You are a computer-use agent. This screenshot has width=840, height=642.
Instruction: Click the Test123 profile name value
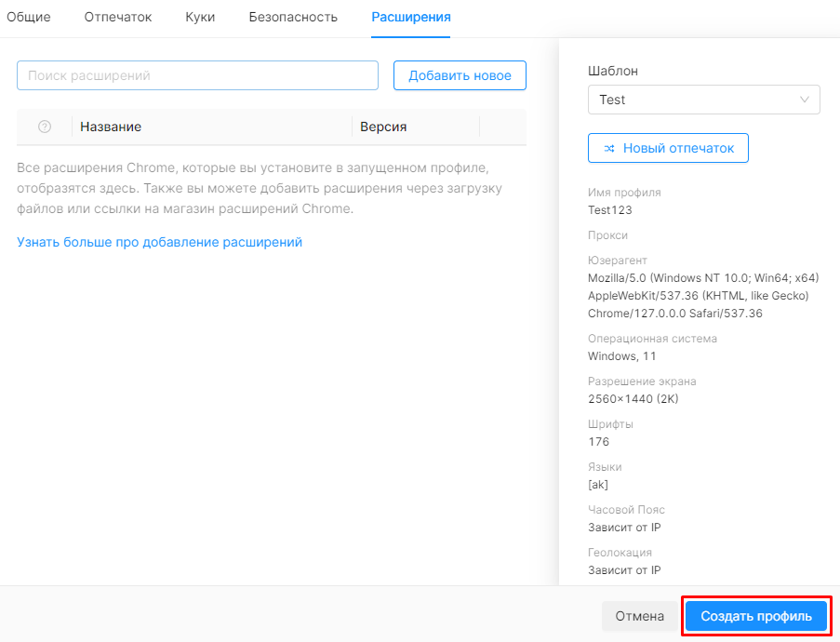(609, 210)
